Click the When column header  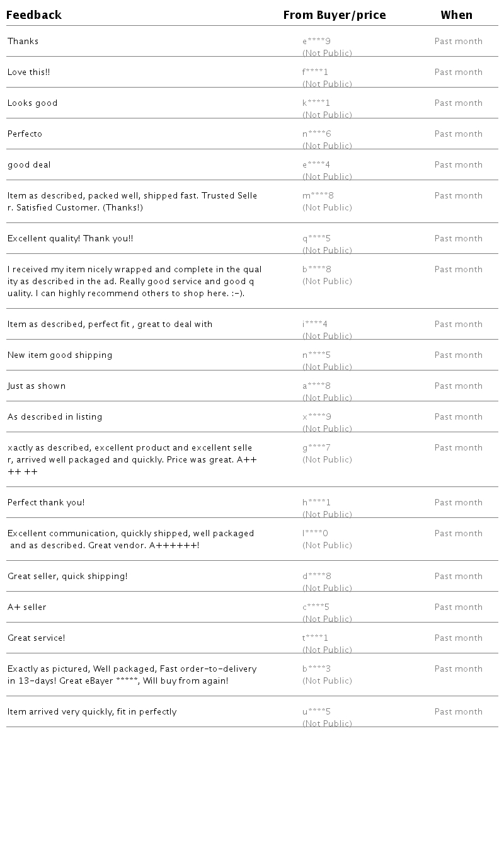457,15
